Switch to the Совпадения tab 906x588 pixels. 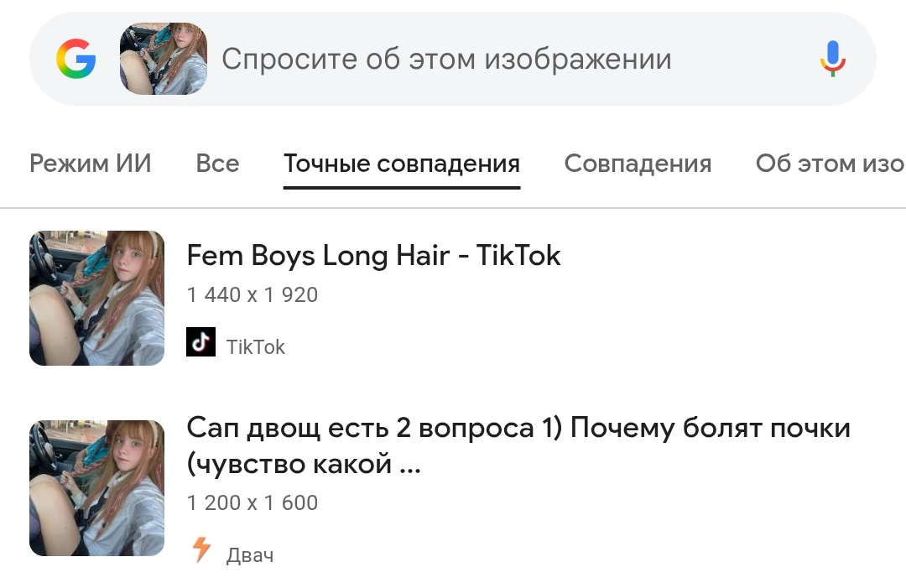coord(638,164)
